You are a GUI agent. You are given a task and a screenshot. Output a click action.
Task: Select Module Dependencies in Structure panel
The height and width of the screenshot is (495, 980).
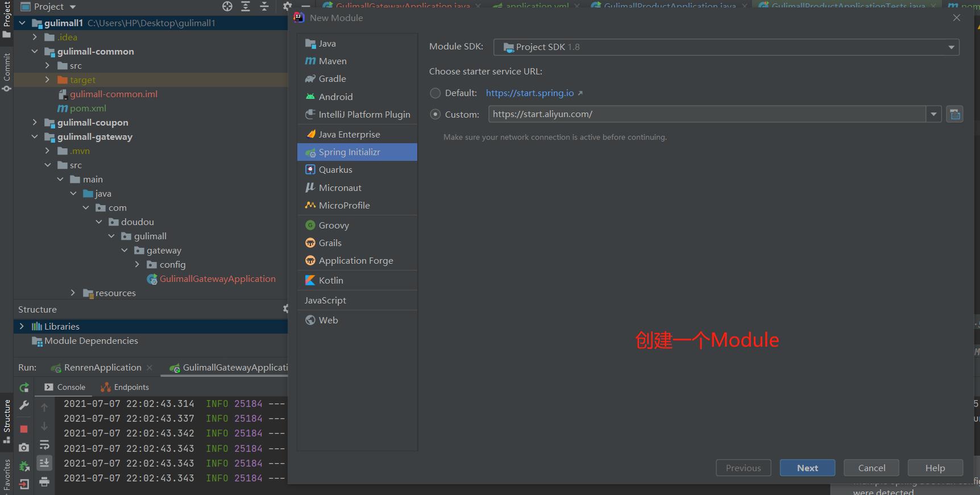(85, 341)
